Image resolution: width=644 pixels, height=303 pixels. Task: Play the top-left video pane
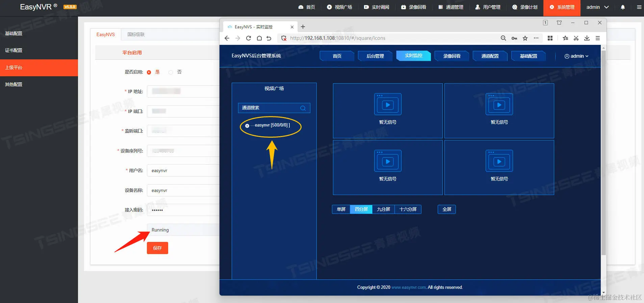coord(388,105)
